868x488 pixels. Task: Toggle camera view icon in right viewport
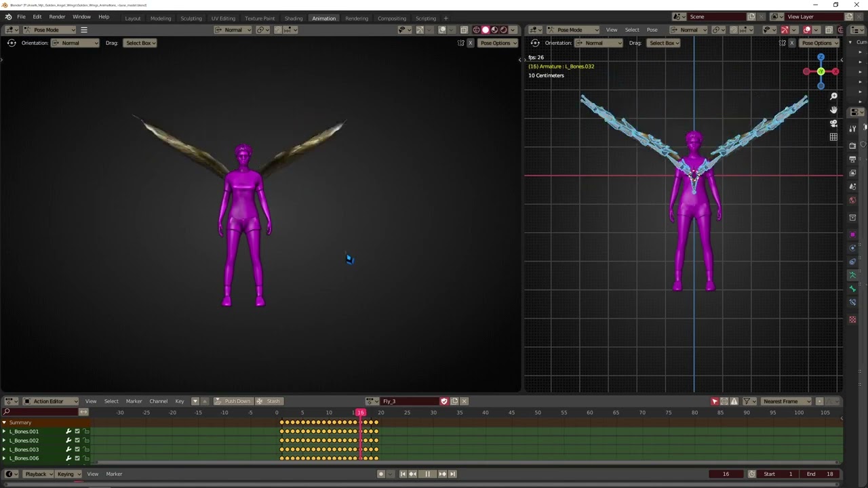pyautogui.click(x=833, y=123)
